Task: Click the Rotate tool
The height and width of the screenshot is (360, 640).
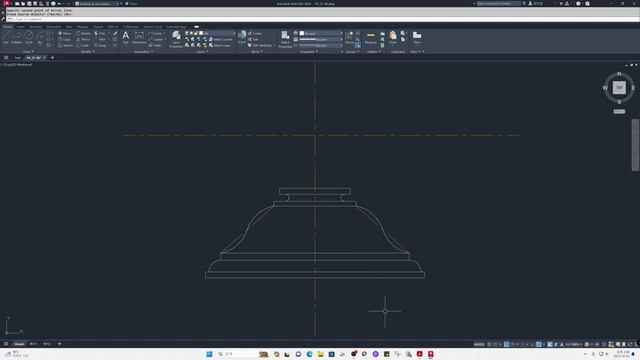Action: tap(83, 33)
